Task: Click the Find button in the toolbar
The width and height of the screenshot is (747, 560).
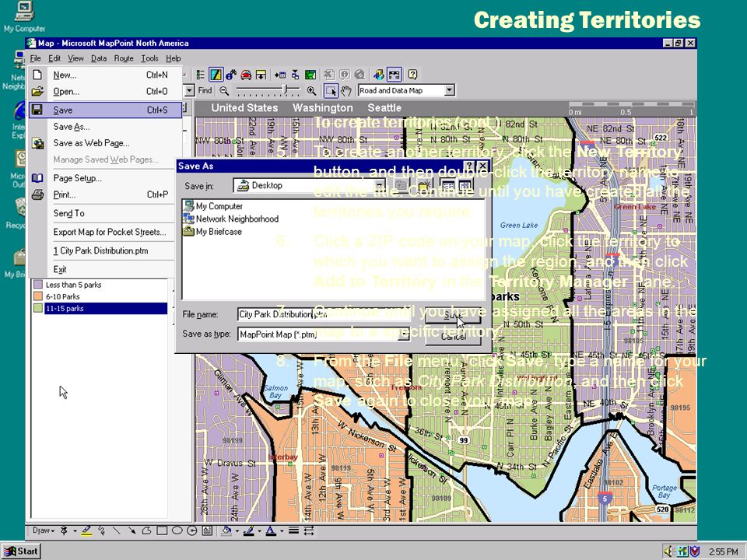Action: click(205, 90)
